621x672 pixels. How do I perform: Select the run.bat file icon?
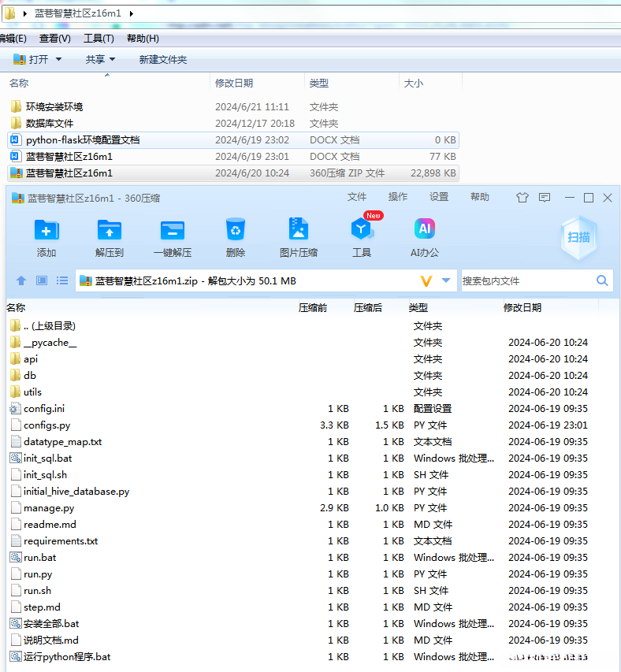click(x=16, y=558)
